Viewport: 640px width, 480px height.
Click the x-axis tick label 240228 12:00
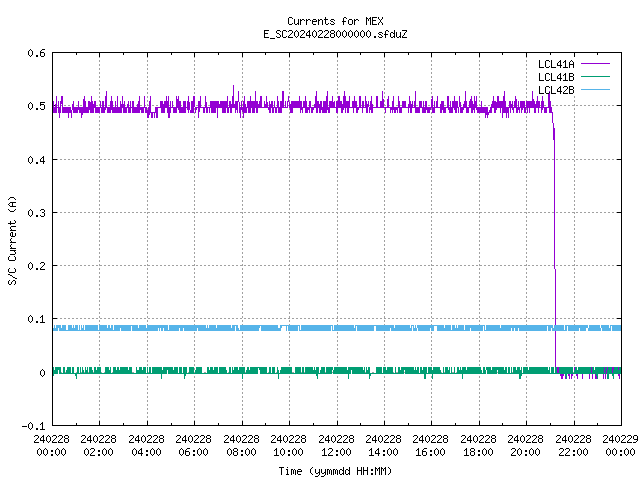(x=336, y=446)
